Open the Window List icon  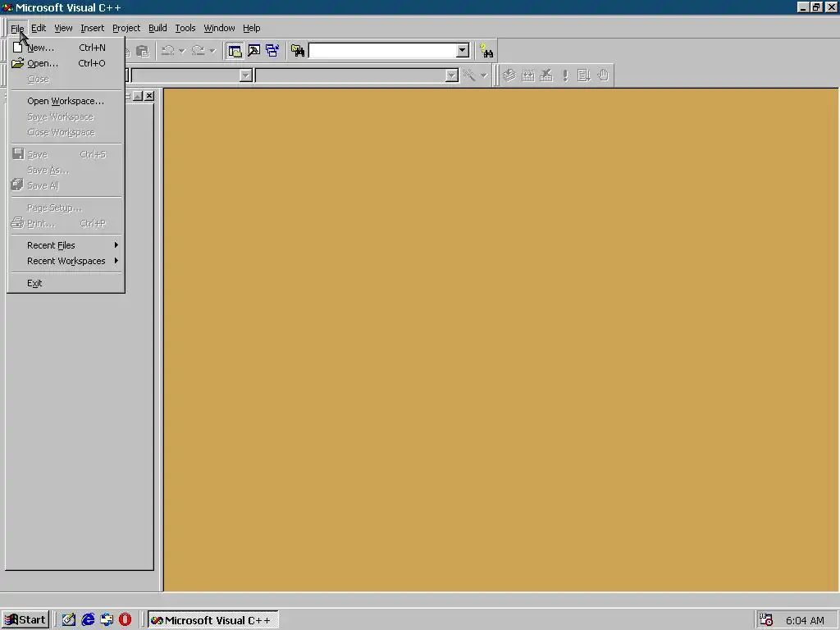pos(272,51)
